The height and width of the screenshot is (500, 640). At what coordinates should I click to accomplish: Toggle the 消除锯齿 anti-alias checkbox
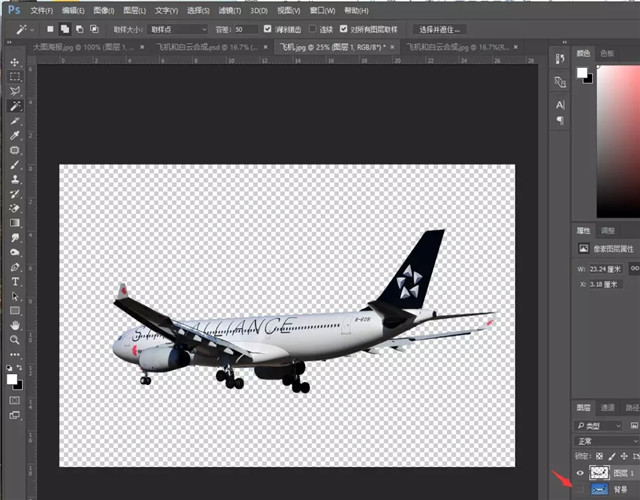[x=265, y=30]
